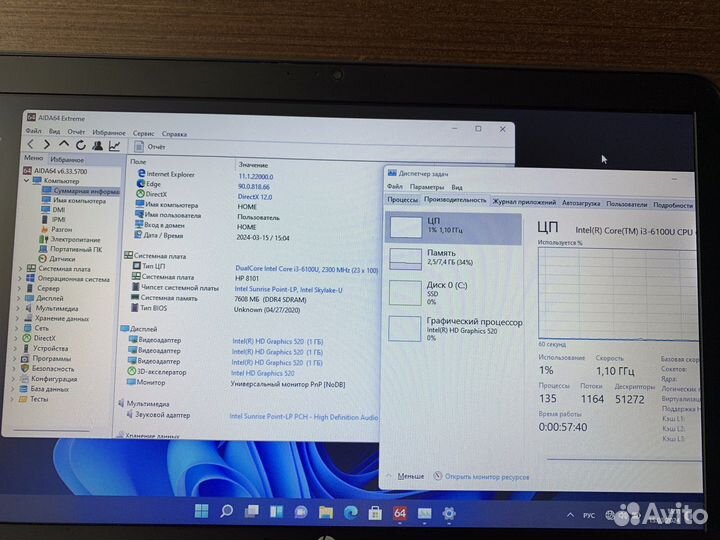
Task: Refresh the AIDA64 page
Action: pos(81,145)
